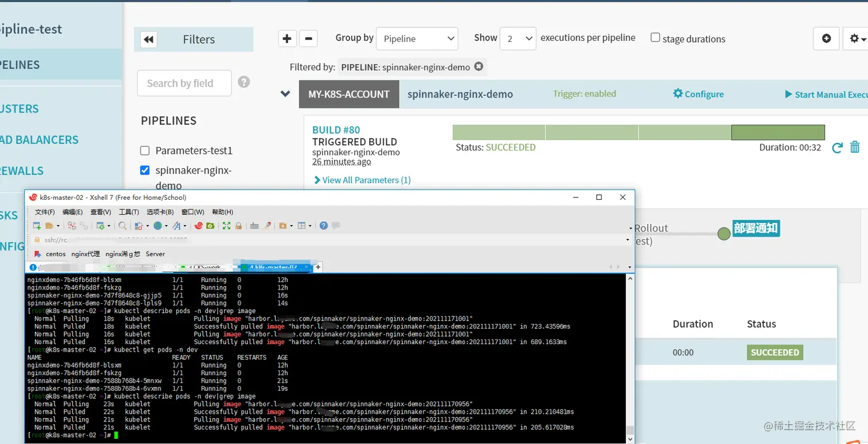
Task: Re-run execution using the refresh arrow icon
Action: 837,148
